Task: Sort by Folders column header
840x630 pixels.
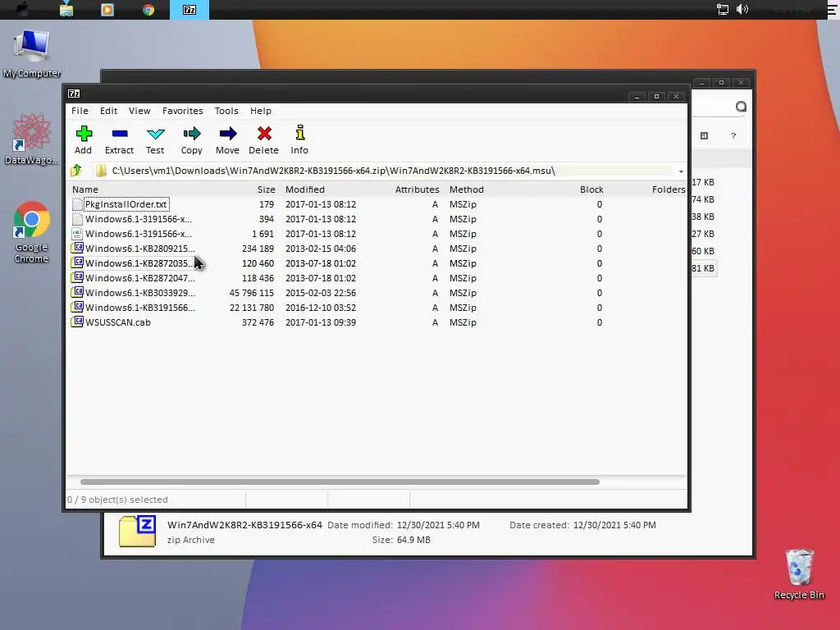Action: 669,189
